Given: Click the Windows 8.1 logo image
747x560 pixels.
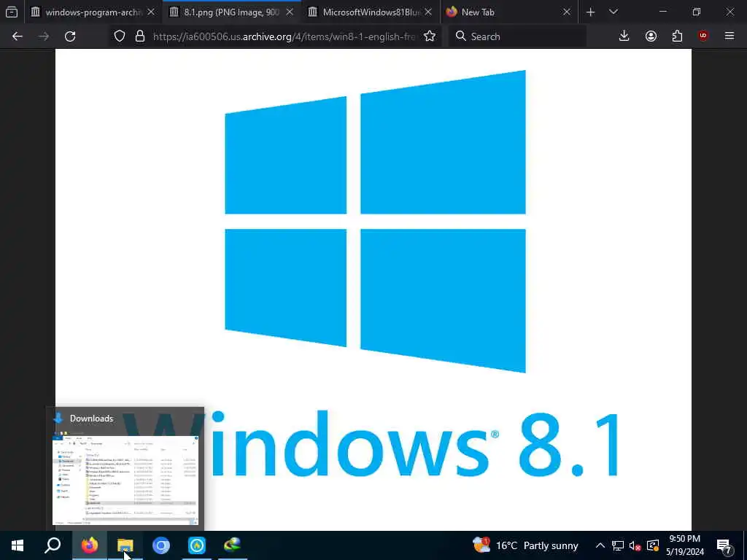Looking at the screenshot, I should click(373, 289).
